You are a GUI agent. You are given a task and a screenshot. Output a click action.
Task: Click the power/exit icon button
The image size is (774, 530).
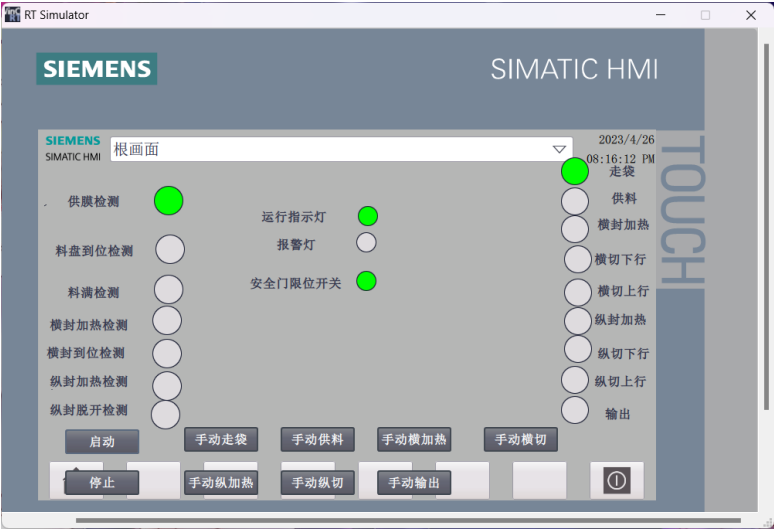pyautogui.click(x=617, y=480)
